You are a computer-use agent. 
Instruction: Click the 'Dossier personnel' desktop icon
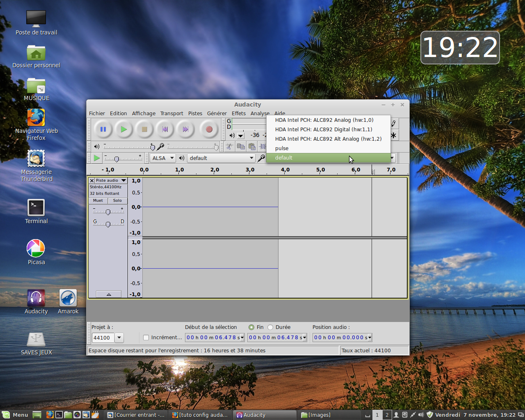coord(36,57)
